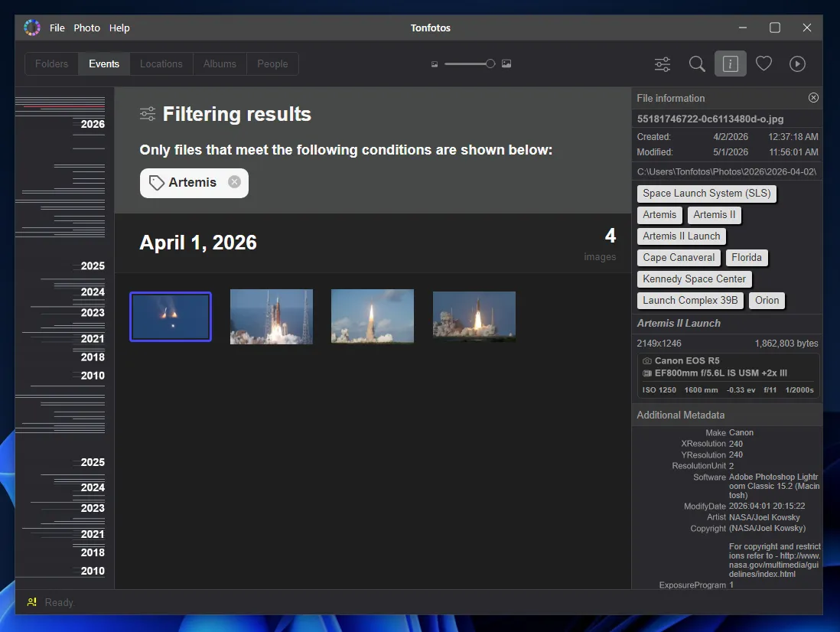The image size is (840, 632).
Task: Click the Orion tag
Action: pyautogui.click(x=767, y=301)
